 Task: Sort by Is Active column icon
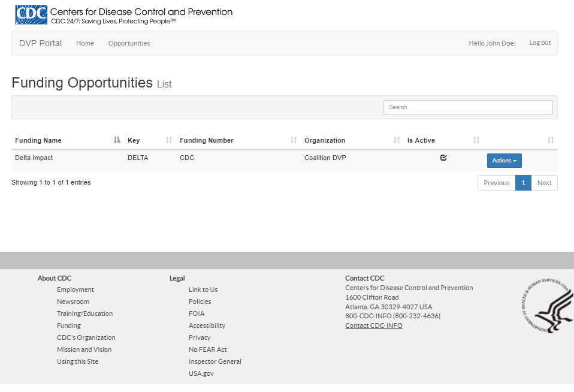click(476, 140)
